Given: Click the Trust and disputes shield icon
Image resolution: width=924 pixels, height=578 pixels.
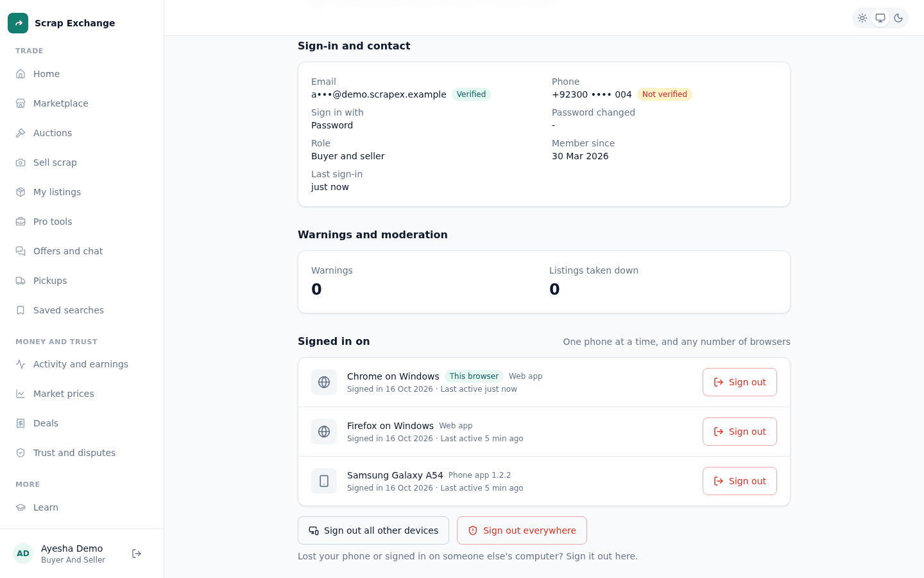Looking at the screenshot, I should tap(21, 453).
